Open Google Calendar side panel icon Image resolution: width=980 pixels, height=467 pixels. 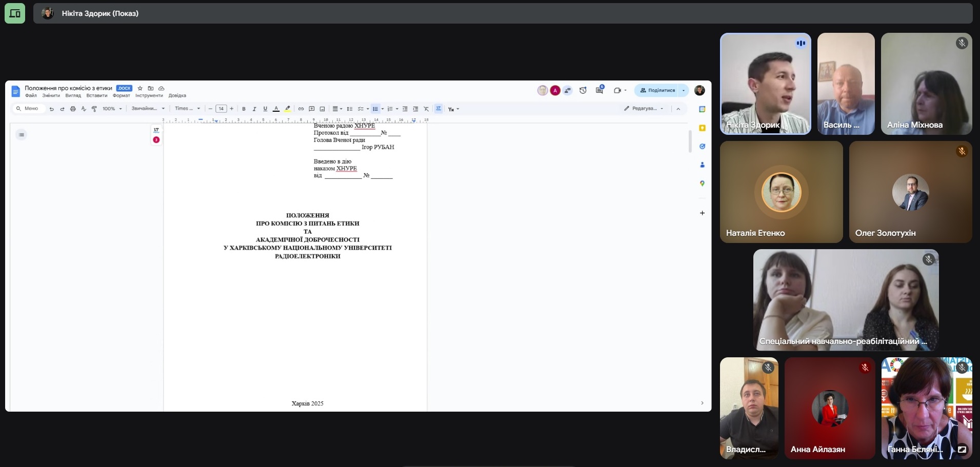[702, 109]
